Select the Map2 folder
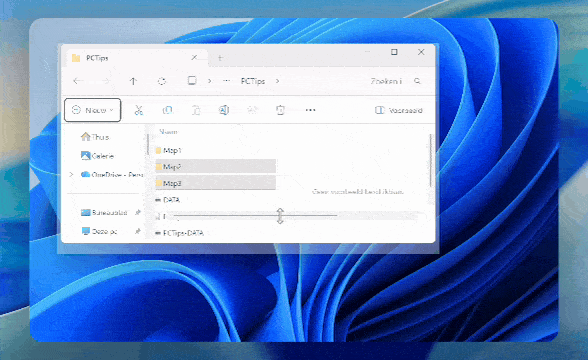The height and width of the screenshot is (360, 588). click(216, 166)
